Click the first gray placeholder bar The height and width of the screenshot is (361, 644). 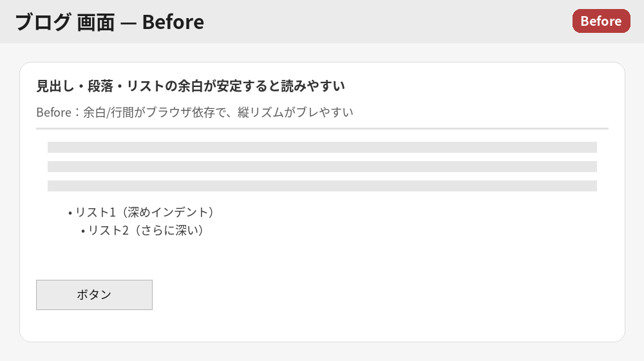pyautogui.click(x=322, y=147)
